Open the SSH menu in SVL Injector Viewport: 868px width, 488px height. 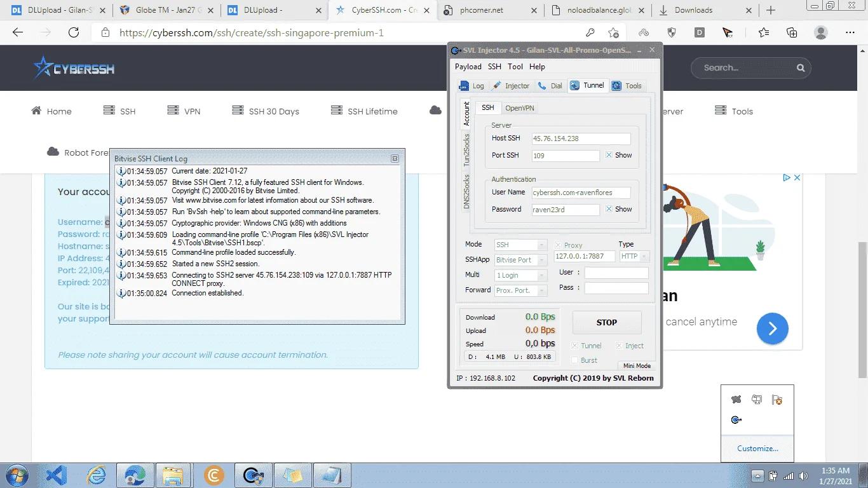click(494, 67)
